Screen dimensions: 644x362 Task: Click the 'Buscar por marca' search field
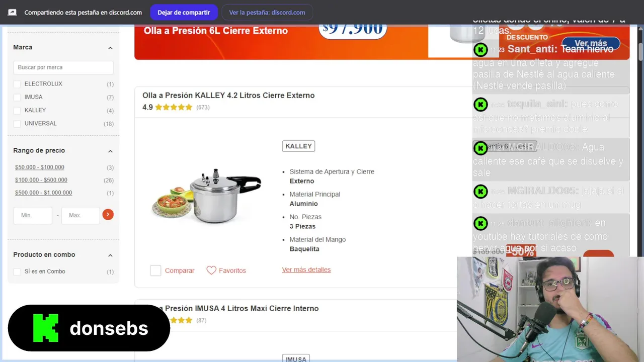point(63,67)
